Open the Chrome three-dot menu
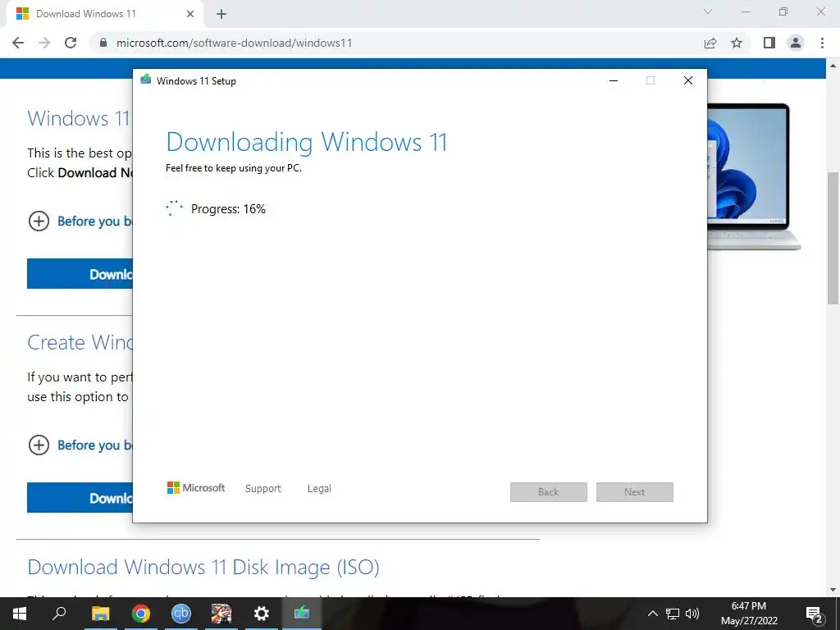Image resolution: width=840 pixels, height=630 pixels. [822, 43]
